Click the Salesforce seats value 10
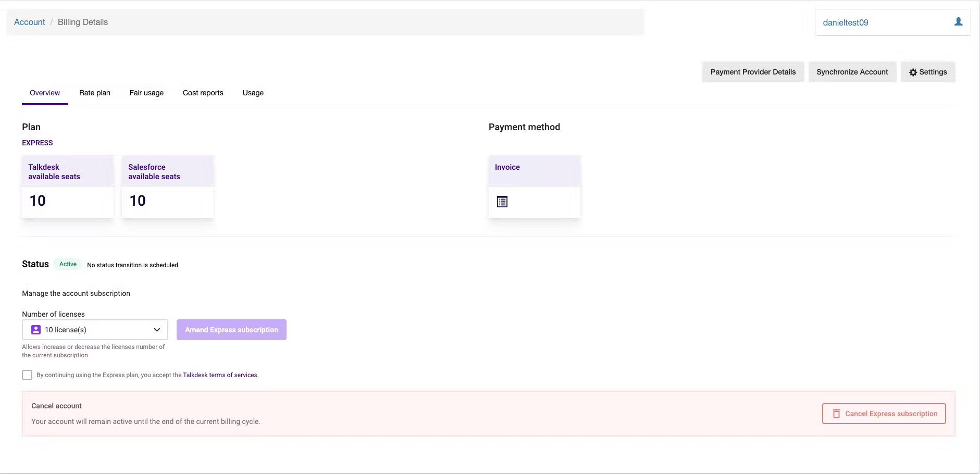 coord(138,201)
